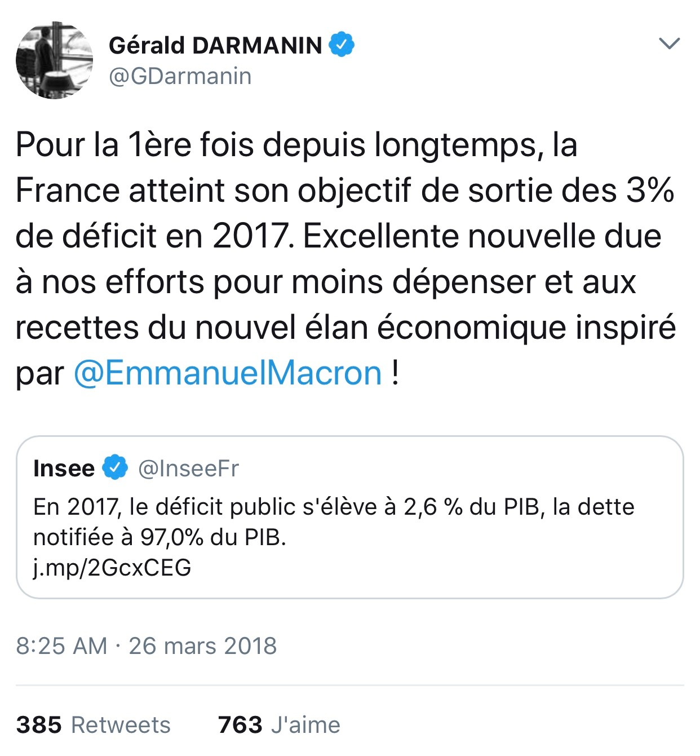Click the 8:25 AM timestamp

61,646
